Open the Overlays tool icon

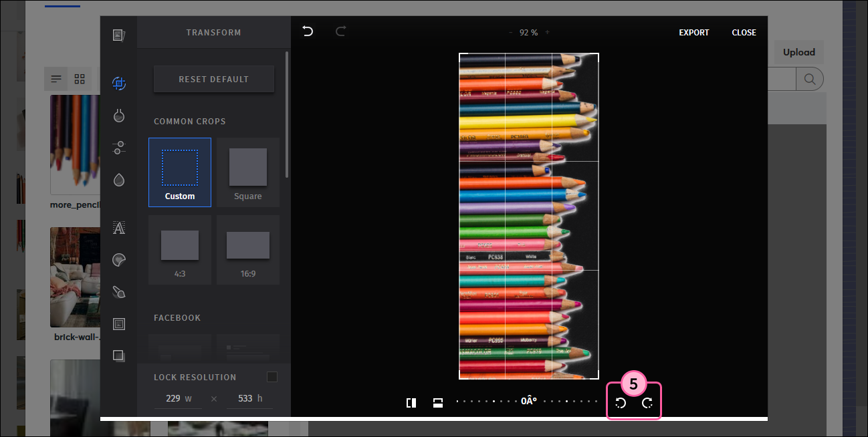point(119,355)
